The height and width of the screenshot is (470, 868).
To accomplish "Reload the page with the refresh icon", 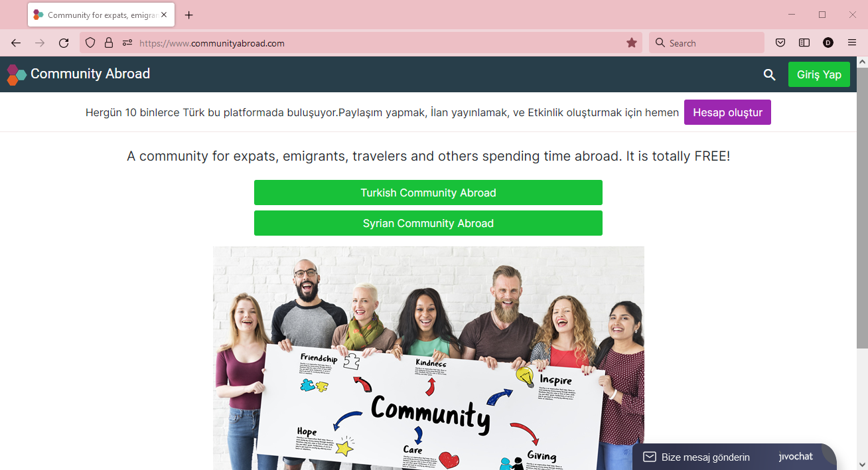I will point(64,43).
